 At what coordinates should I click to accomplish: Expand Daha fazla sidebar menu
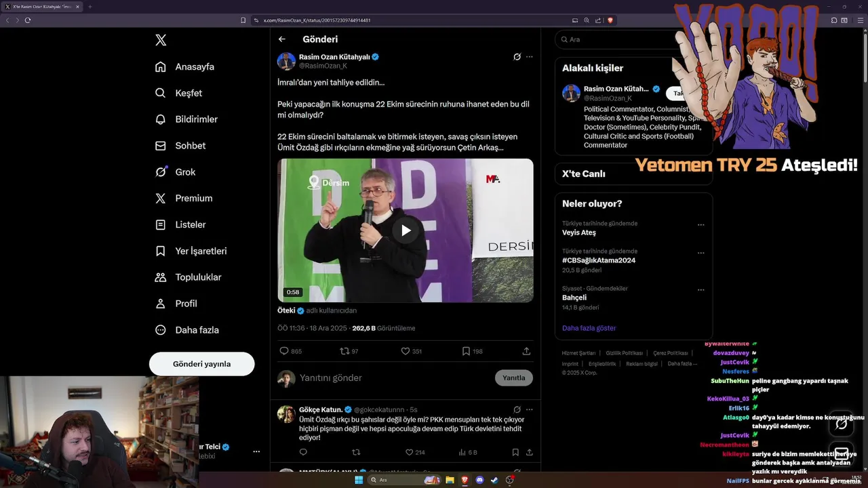pos(187,330)
